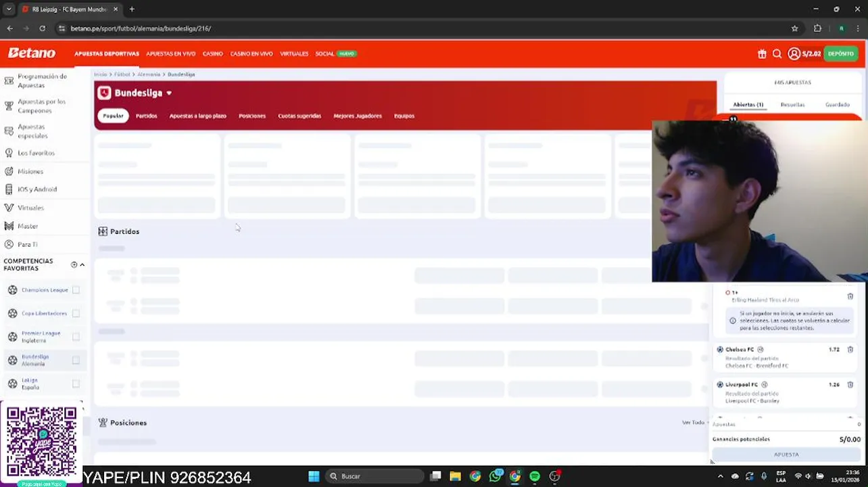This screenshot has height=487, width=868.
Task: Click the Misiones sidebar icon
Action: [9, 171]
